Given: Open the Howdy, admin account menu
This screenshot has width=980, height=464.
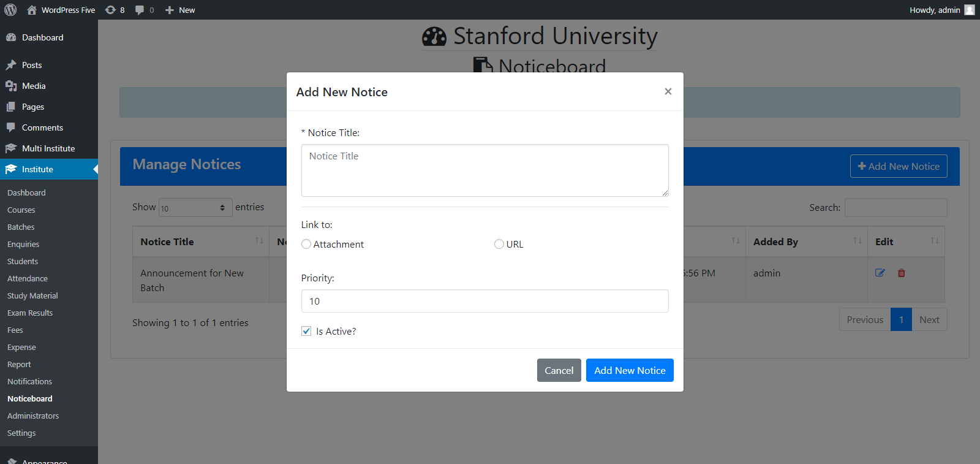Looking at the screenshot, I should (x=941, y=10).
